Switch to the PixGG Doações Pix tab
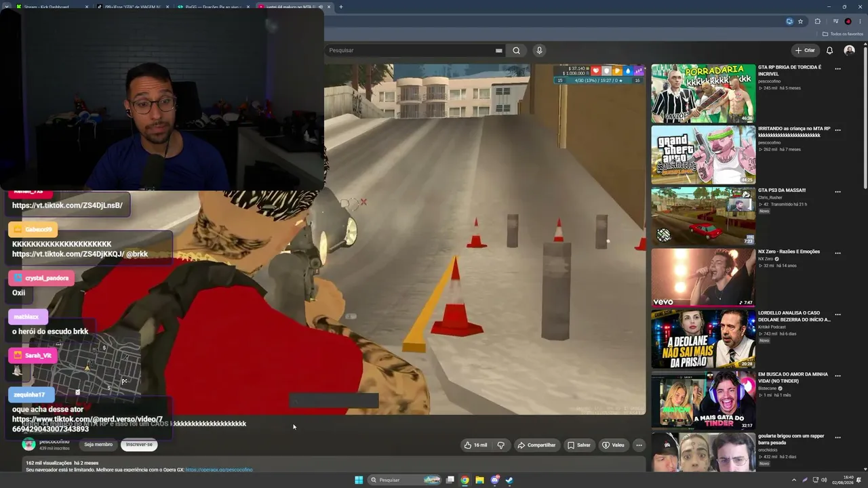Viewport: 868px width, 488px height. 212,7
